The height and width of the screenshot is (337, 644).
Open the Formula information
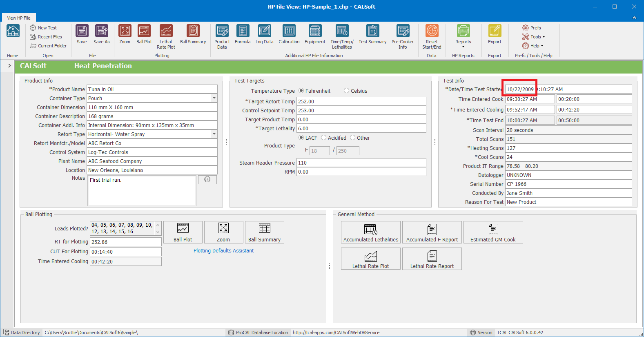coord(243,34)
